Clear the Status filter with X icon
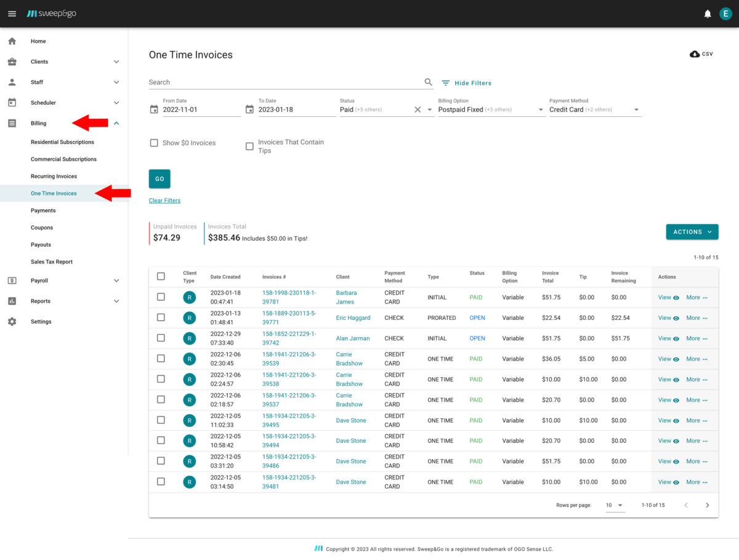Viewport: 739px width, 560px height. [x=418, y=110]
